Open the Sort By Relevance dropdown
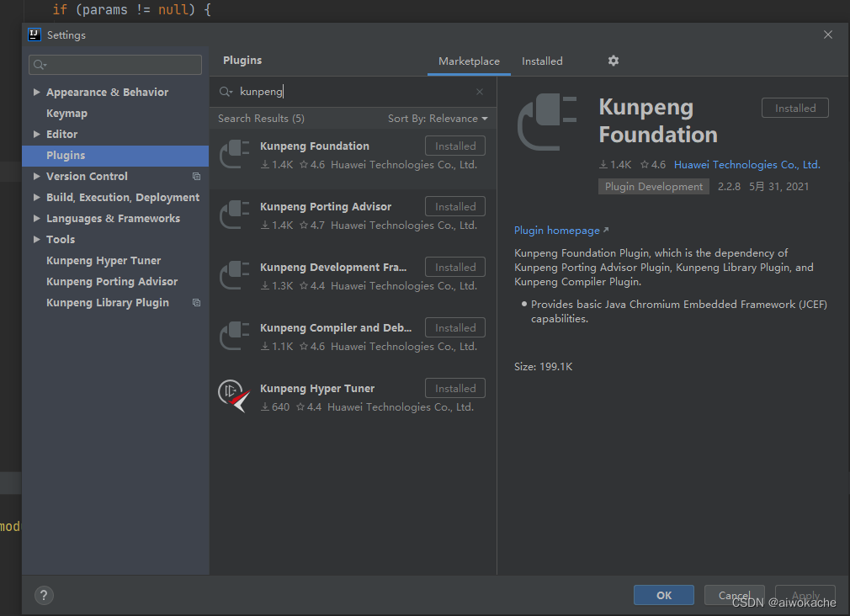Screen dimensions: 850x616 438,118
